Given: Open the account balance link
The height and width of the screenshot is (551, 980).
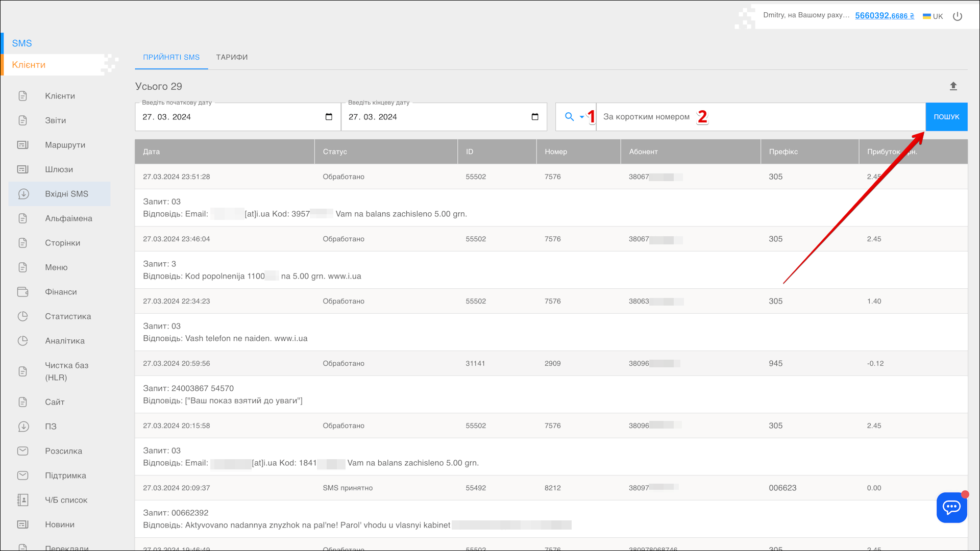Looking at the screenshot, I should [884, 16].
